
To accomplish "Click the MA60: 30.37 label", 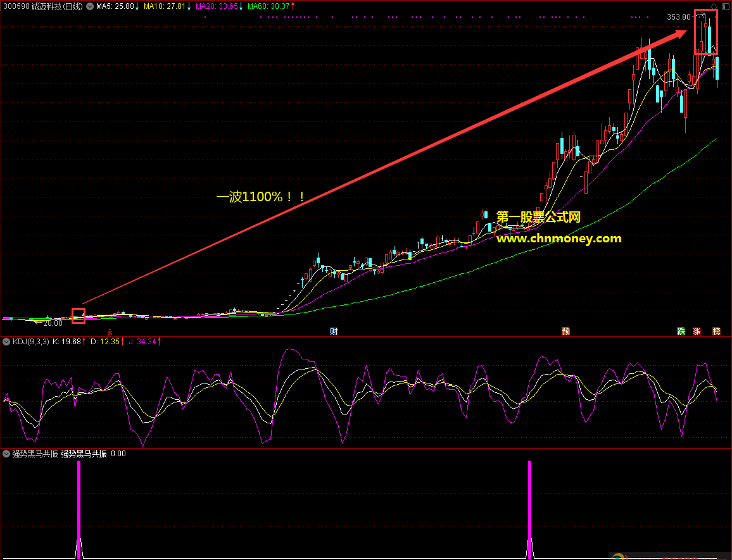I will click(x=268, y=6).
